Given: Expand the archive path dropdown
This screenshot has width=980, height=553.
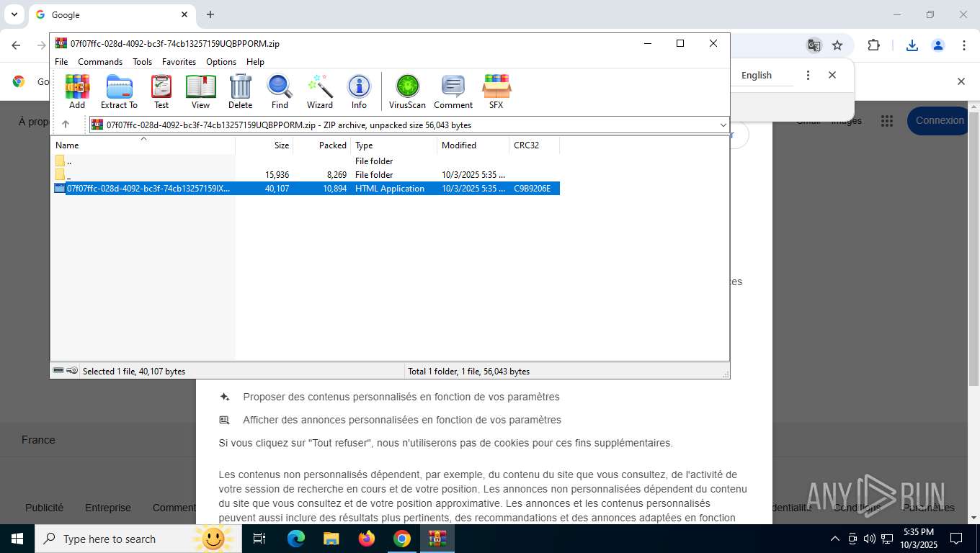Looking at the screenshot, I should (x=723, y=125).
